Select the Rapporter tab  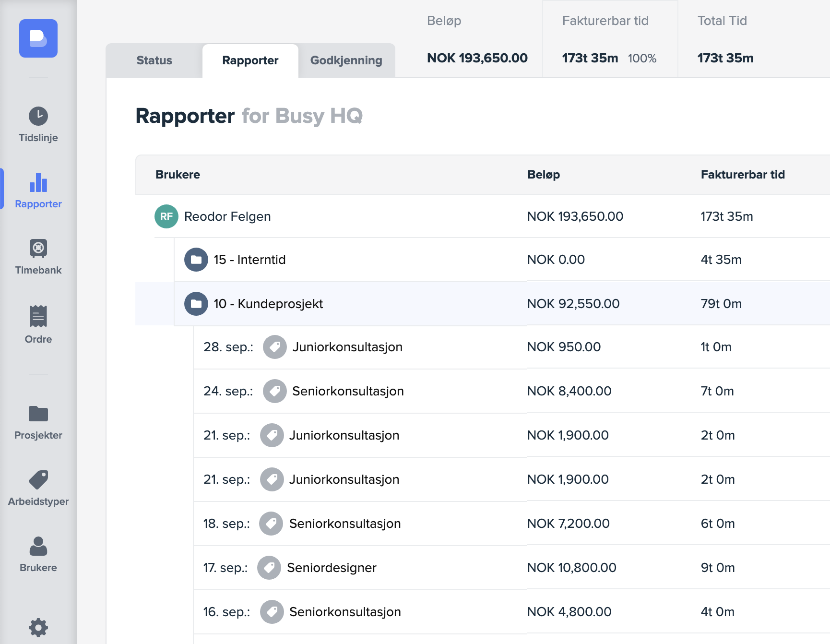tap(250, 60)
